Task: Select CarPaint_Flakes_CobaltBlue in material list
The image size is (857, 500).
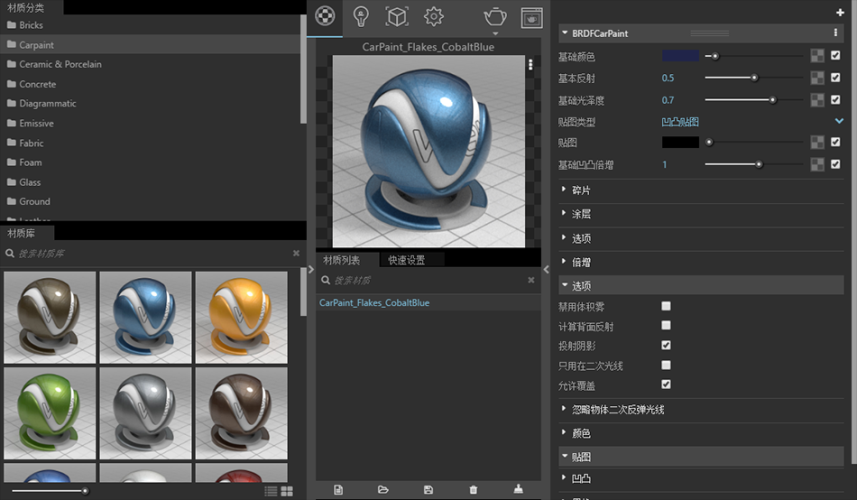Action: [374, 303]
